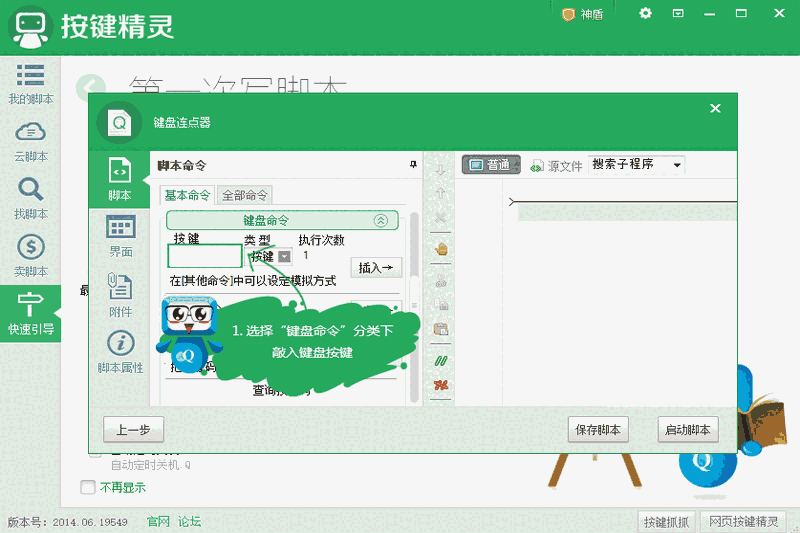The width and height of the screenshot is (800, 533).
Task: Click the 插入 insert button
Action: [x=376, y=267]
